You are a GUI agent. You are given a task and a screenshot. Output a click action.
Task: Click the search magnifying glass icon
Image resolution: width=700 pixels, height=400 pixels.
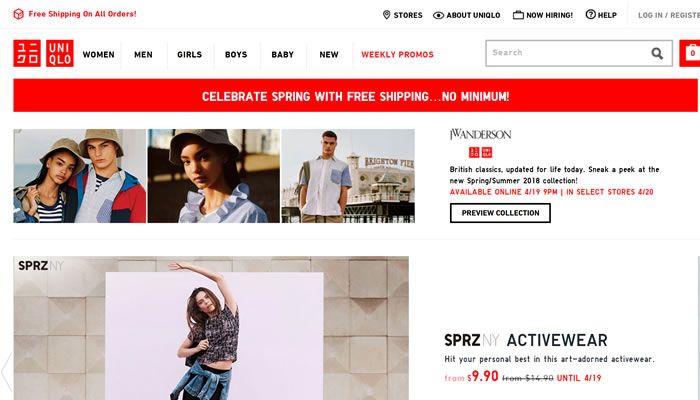[657, 54]
